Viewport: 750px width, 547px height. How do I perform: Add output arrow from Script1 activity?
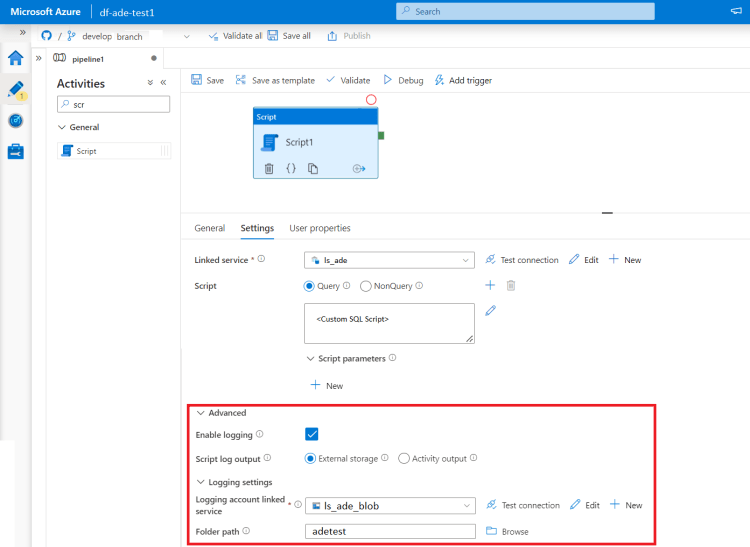(359, 168)
